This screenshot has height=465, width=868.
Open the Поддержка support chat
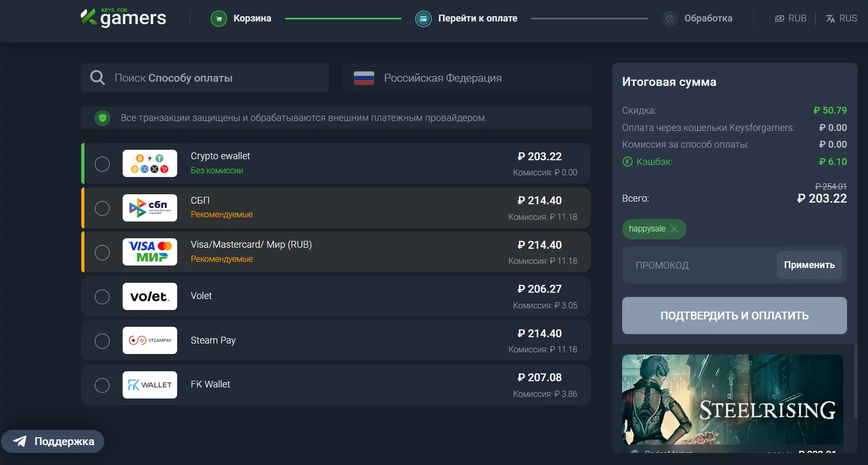point(52,441)
